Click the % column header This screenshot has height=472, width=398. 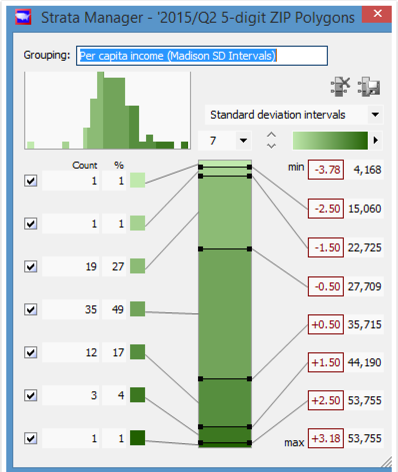point(119,165)
